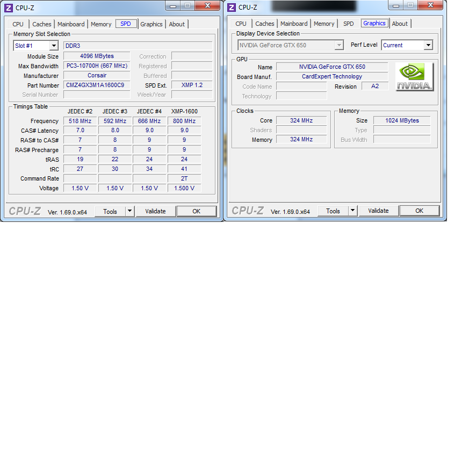The image size is (476, 453).
Task: Open the disabled NVIDIA GeForce GTX 650 device dropdown
Action: click(x=339, y=45)
